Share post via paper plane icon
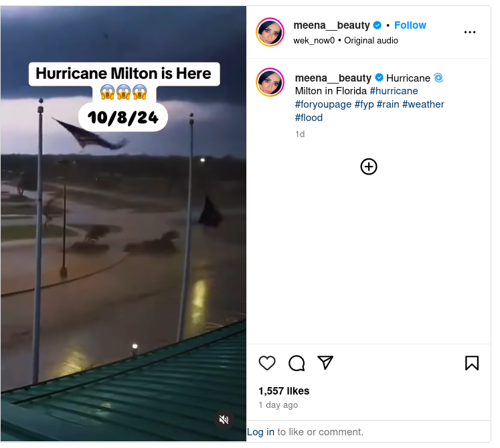The height and width of the screenshot is (448, 500). pos(325,362)
